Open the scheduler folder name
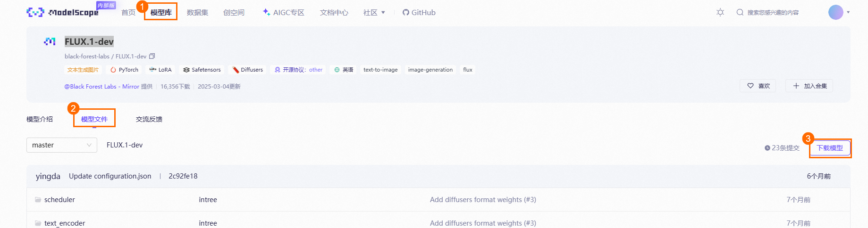868x228 pixels. click(x=59, y=200)
